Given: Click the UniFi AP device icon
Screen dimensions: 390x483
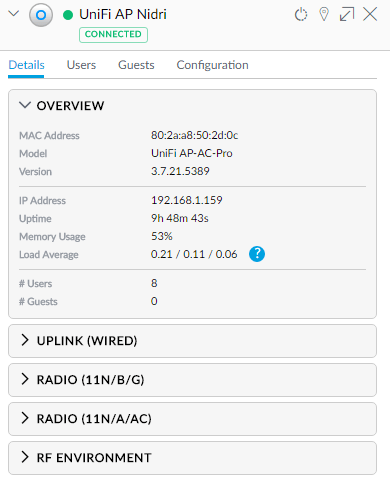Looking at the screenshot, I should point(41,15).
